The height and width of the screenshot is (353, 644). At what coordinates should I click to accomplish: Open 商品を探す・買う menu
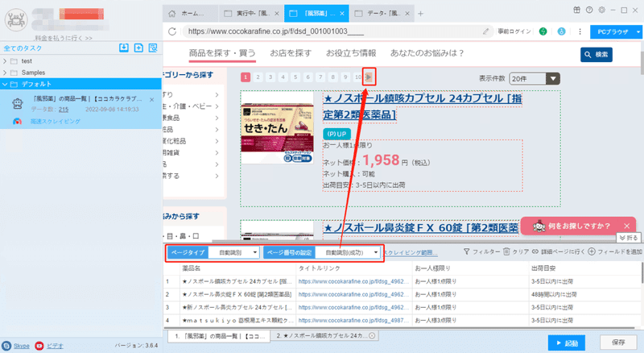pyautogui.click(x=222, y=53)
